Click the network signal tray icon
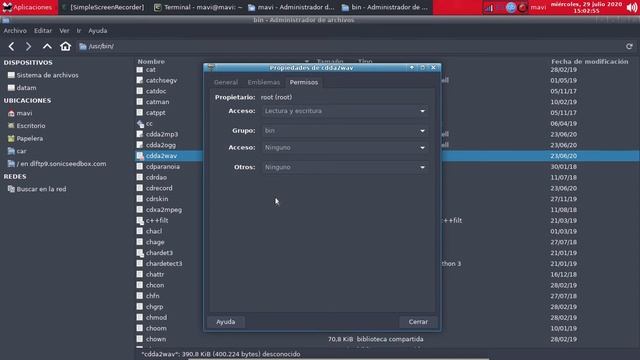The image size is (640, 360). tap(488, 7)
